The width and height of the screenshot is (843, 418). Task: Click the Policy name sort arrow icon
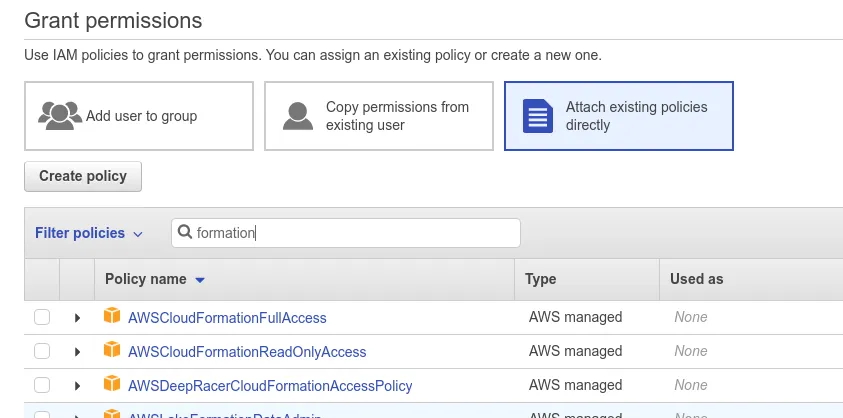pos(200,280)
